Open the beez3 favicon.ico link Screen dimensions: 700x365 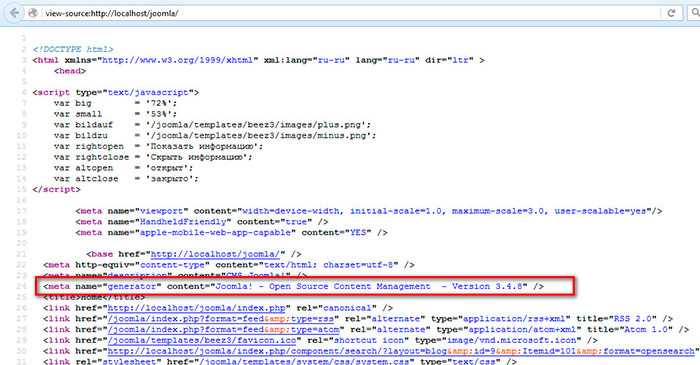(202, 340)
